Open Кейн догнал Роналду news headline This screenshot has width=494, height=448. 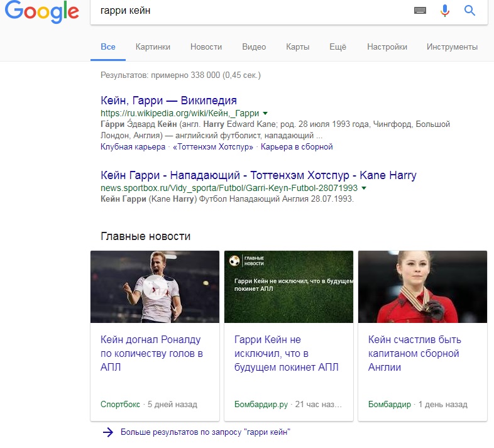coord(151,354)
